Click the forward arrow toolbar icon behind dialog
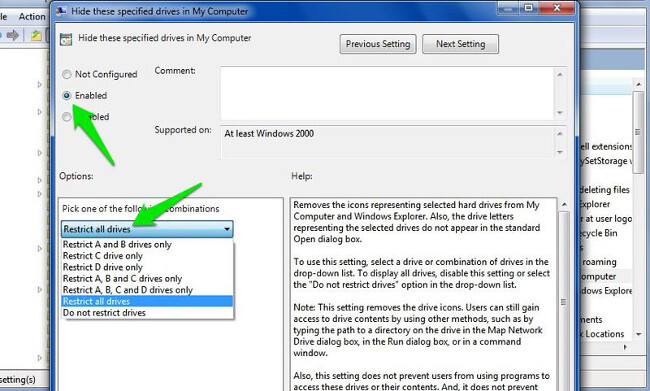The height and width of the screenshot is (391, 650). (x=13, y=36)
